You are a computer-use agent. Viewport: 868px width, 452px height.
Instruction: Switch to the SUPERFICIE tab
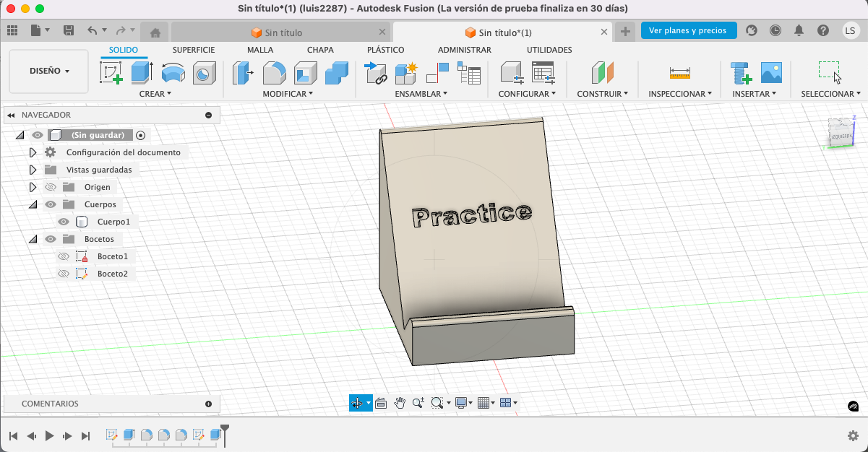(193, 50)
